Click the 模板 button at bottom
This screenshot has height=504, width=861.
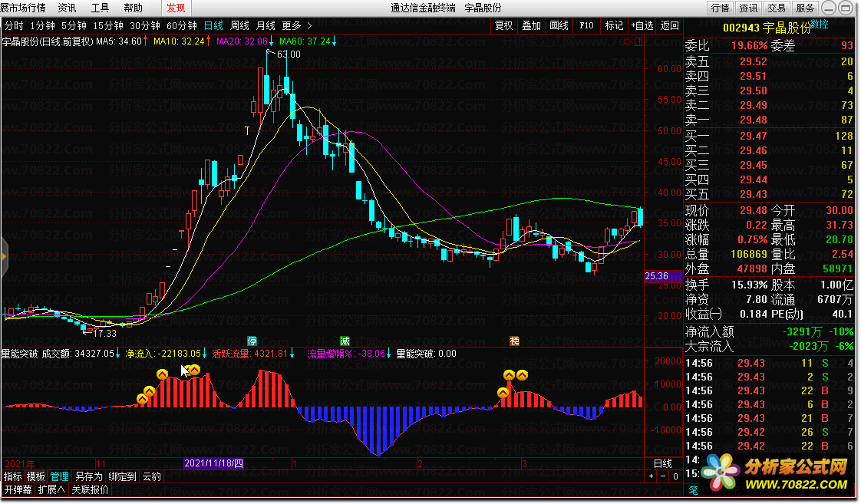pyautogui.click(x=36, y=476)
